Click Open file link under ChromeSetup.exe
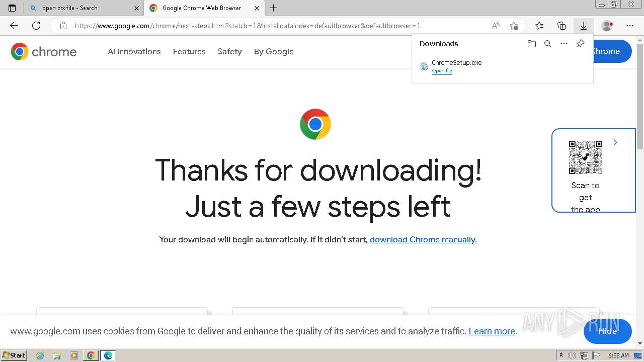The image size is (644, 362). click(x=442, y=71)
